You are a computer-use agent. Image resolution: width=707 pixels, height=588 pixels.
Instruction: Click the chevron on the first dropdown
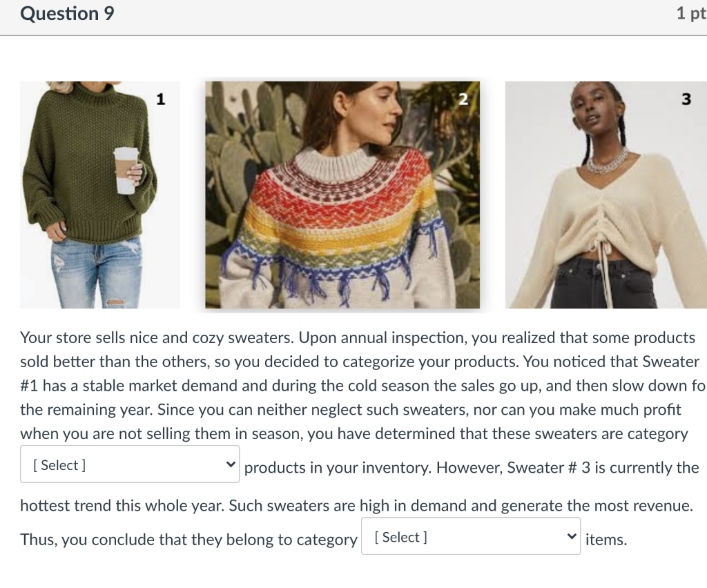[x=231, y=464]
